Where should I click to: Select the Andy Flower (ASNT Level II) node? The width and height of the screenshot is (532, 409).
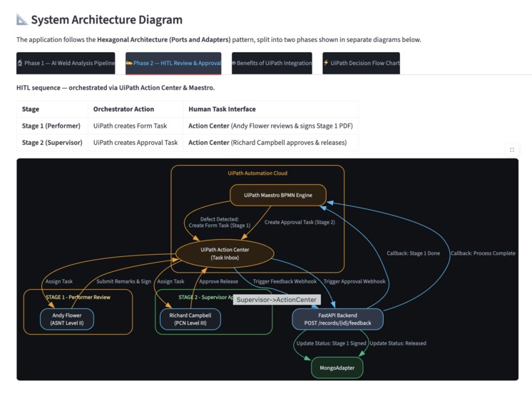click(67, 319)
